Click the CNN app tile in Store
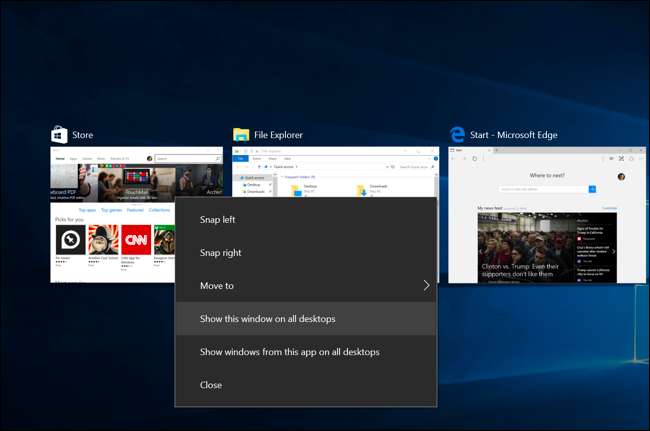 point(136,240)
